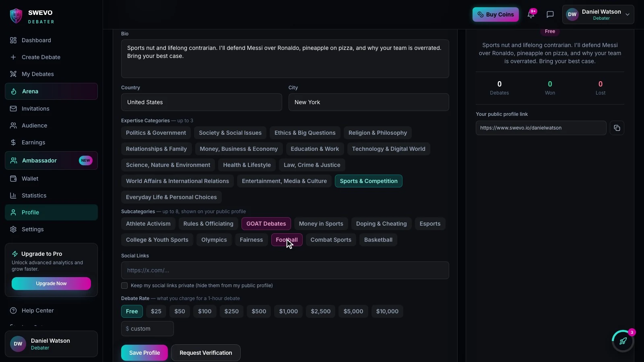Open the notifications bell icon
The width and height of the screenshot is (644, 362).
(531, 14)
